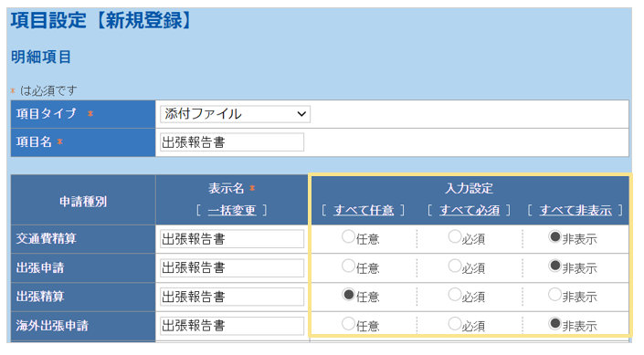Click the 交通費精算 row label
The width and height of the screenshot is (644, 355).
click(x=47, y=238)
